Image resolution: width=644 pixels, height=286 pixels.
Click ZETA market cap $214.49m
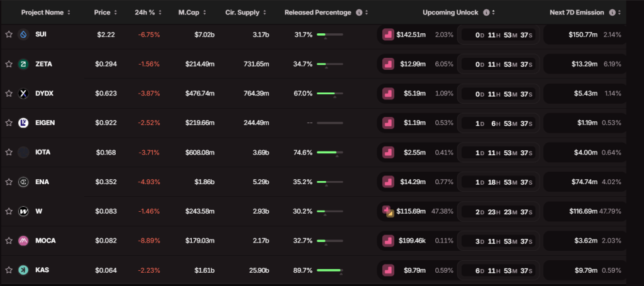pos(199,64)
